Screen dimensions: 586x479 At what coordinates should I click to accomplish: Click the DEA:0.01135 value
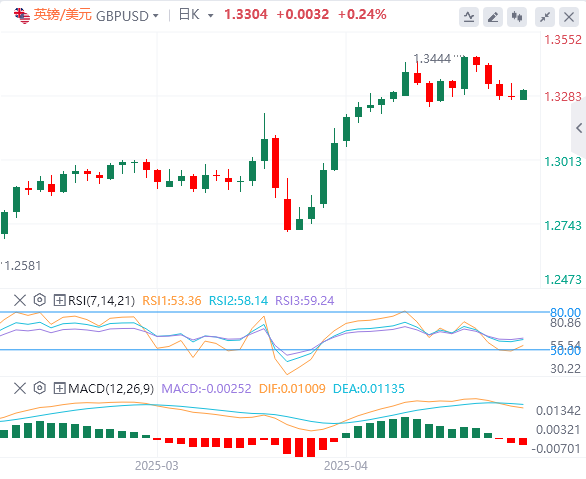point(368,389)
